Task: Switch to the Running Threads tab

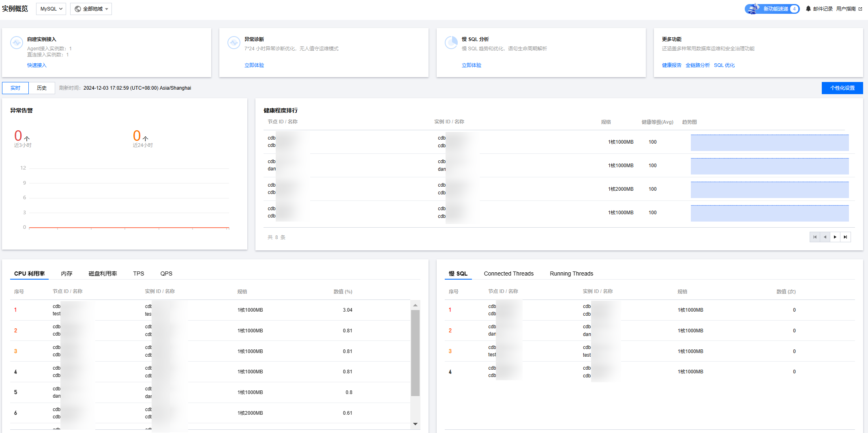Action: click(572, 274)
